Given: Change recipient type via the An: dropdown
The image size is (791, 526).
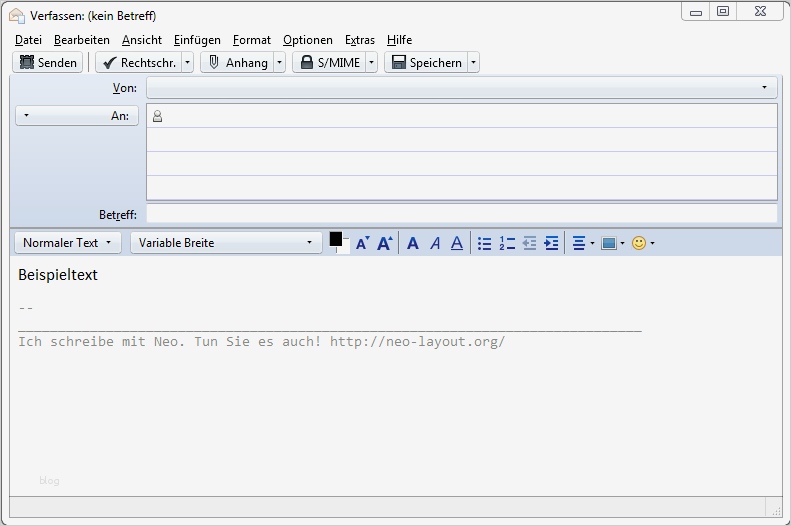Looking at the screenshot, I should coord(77,115).
